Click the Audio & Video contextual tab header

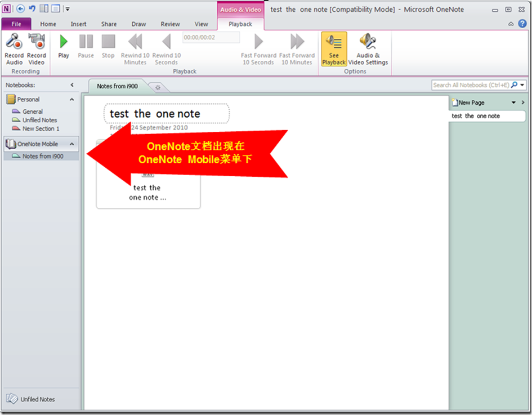[240, 10]
